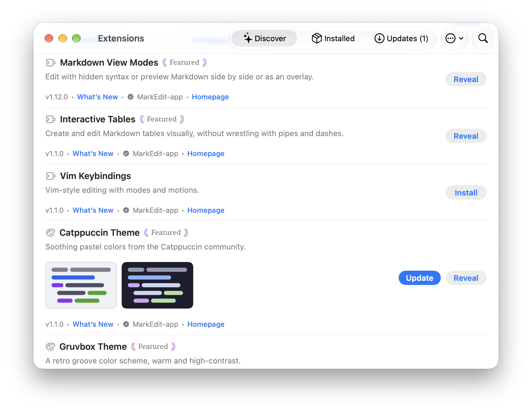Reveal the Markdown View Modes extension
This screenshot has width=532, height=413.
tap(466, 79)
